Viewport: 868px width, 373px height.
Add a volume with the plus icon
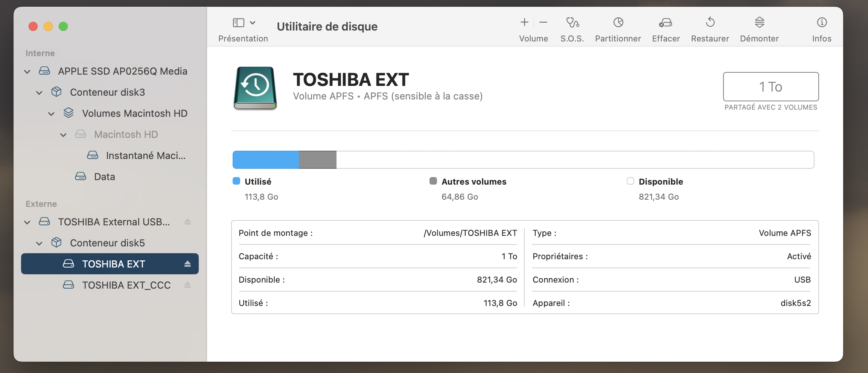(524, 23)
